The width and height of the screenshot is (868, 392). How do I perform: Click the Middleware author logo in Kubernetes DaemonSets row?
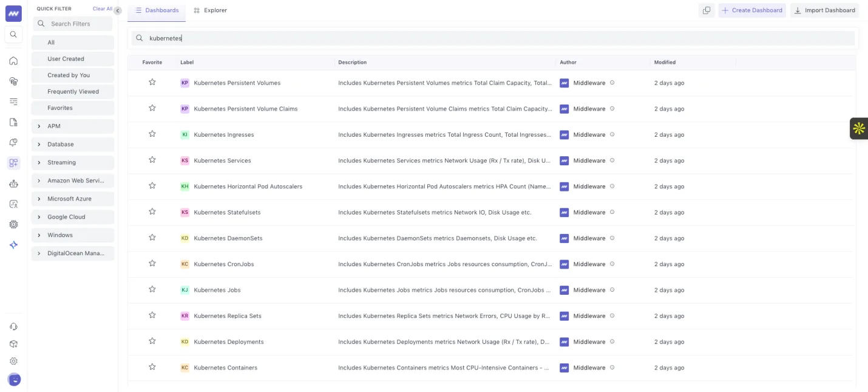(565, 238)
